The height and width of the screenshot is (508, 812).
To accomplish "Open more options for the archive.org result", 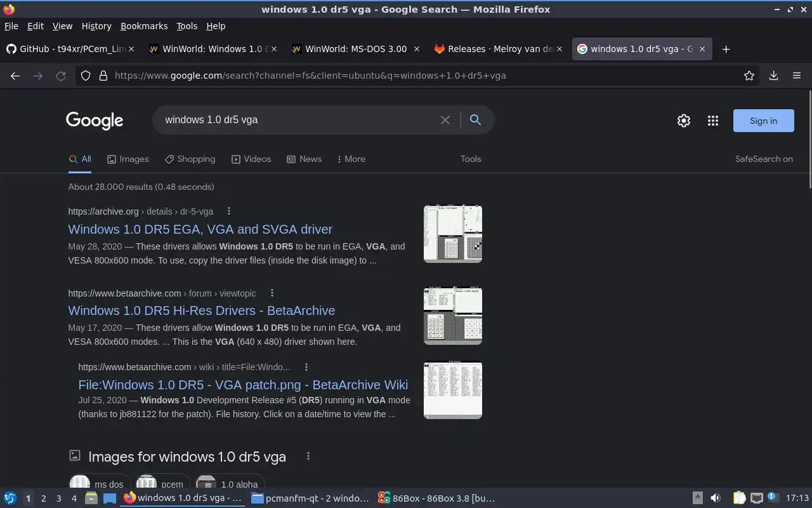I will coord(229,211).
